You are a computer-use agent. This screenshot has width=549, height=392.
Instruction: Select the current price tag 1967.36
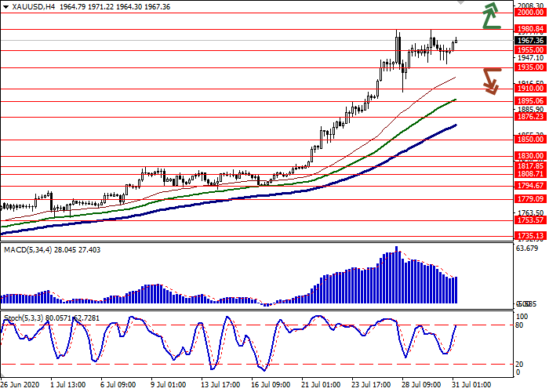point(530,40)
